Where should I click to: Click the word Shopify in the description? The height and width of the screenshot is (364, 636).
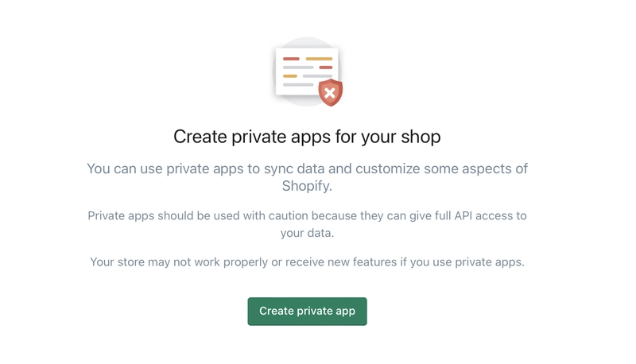click(306, 186)
